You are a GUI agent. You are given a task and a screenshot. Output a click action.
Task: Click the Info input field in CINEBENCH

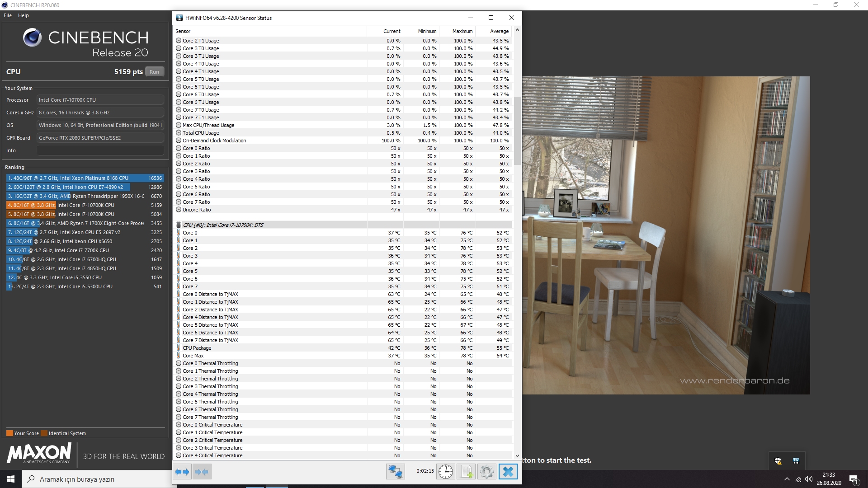tap(100, 150)
